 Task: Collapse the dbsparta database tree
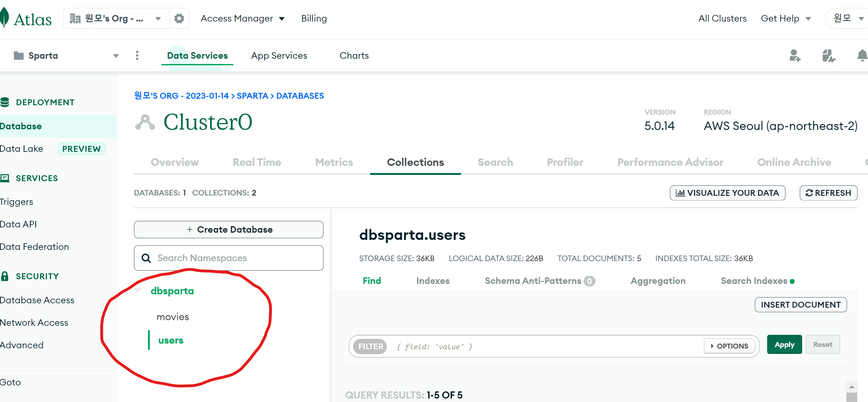coord(138,291)
